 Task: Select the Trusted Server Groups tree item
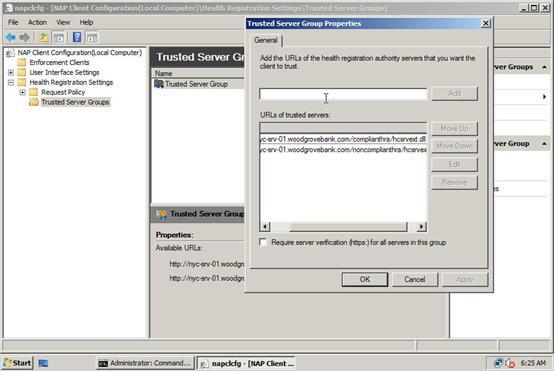tap(75, 102)
